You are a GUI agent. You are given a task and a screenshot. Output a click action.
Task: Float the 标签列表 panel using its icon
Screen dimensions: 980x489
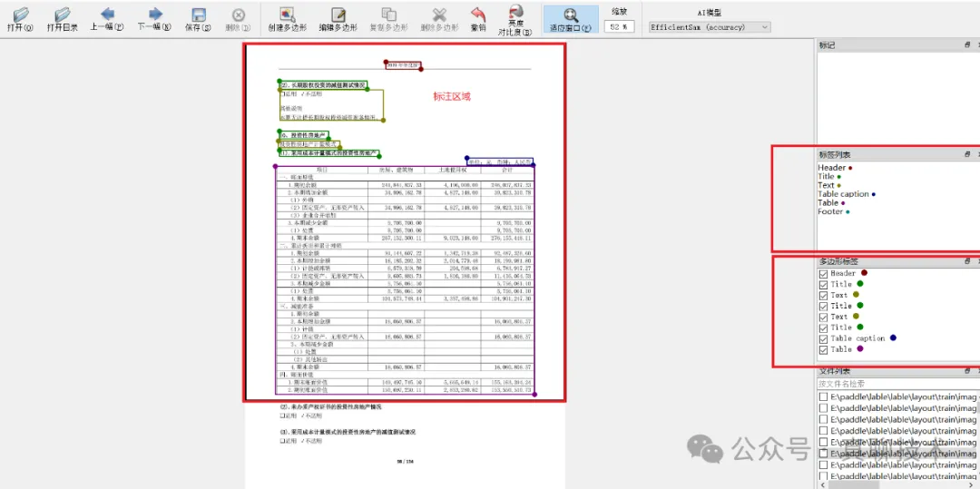(967, 154)
